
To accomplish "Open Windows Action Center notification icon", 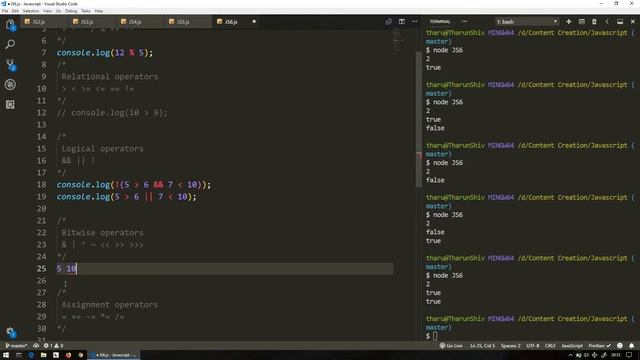I will [629, 355].
